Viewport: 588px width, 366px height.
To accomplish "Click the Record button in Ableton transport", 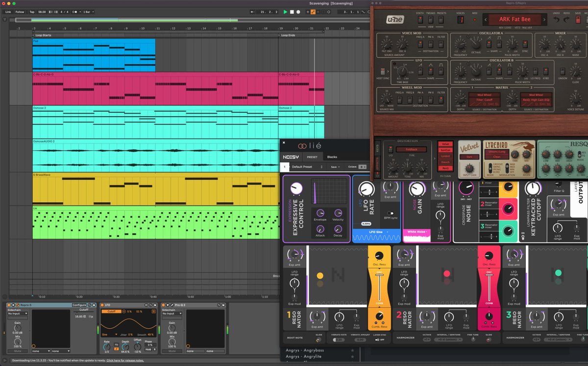I will [x=298, y=12].
